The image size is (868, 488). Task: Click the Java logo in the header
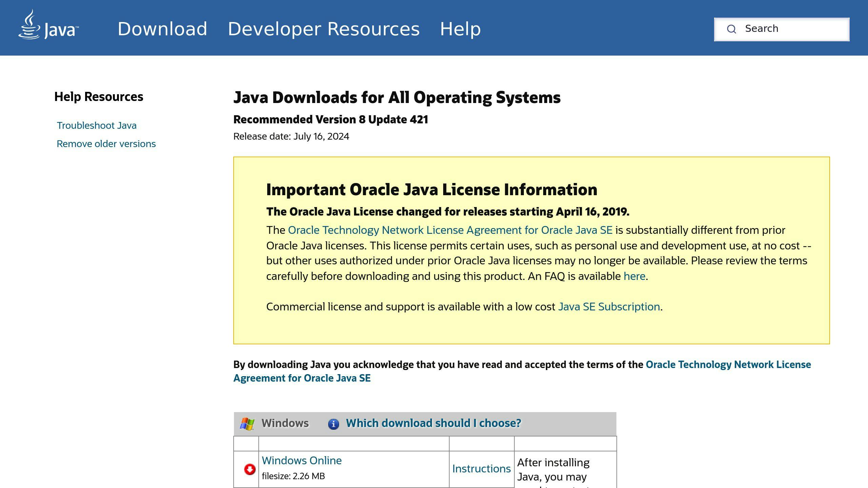click(x=48, y=24)
